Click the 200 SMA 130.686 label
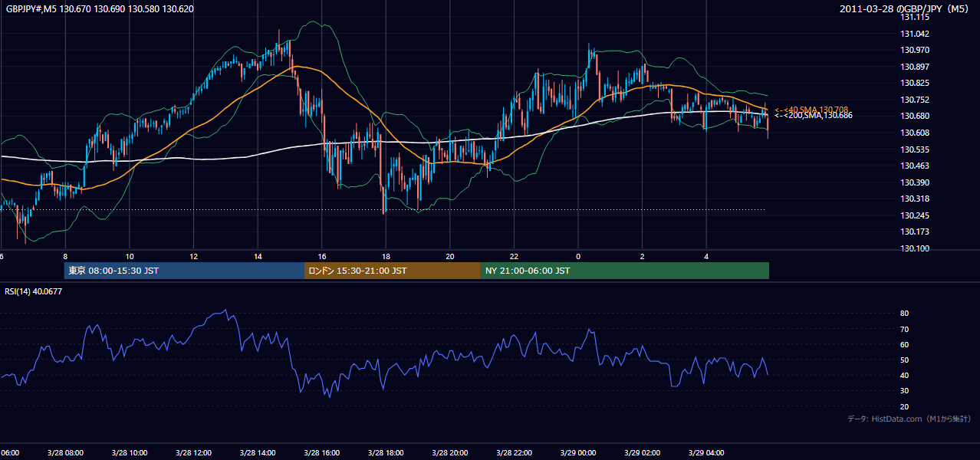Image resolution: width=980 pixels, height=460 pixels. point(813,116)
